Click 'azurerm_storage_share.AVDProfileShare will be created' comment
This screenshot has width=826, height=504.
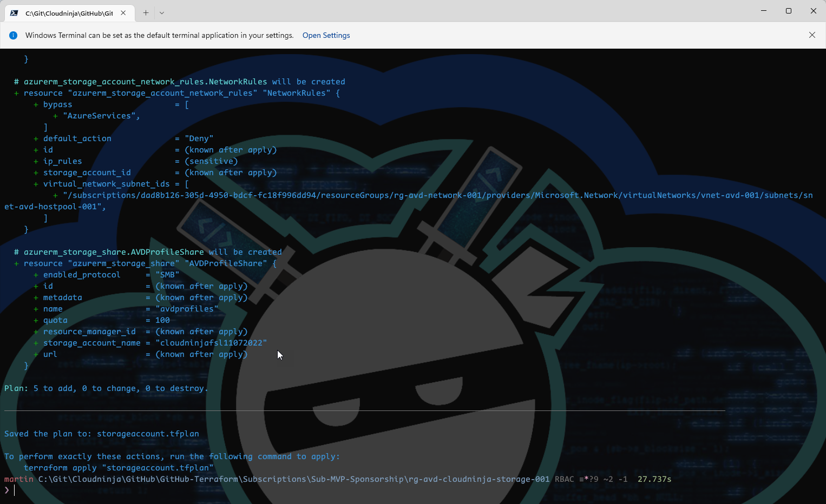(148, 252)
